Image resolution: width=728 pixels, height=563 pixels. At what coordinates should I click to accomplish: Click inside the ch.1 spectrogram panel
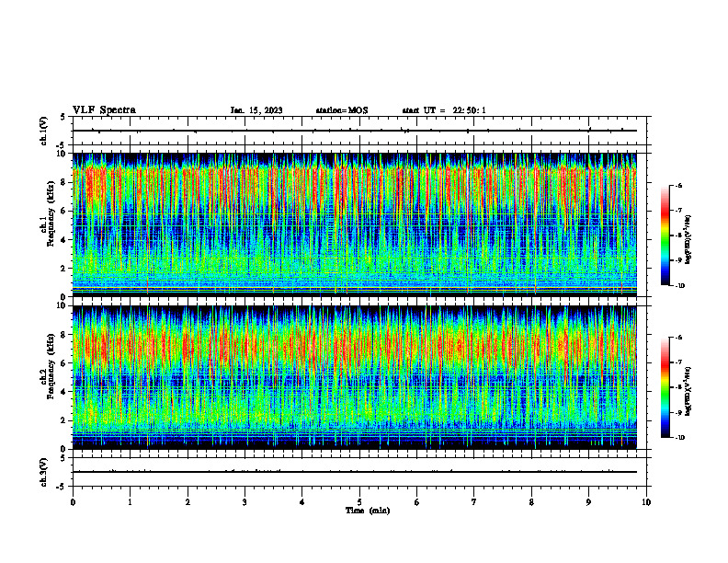[x=355, y=224]
